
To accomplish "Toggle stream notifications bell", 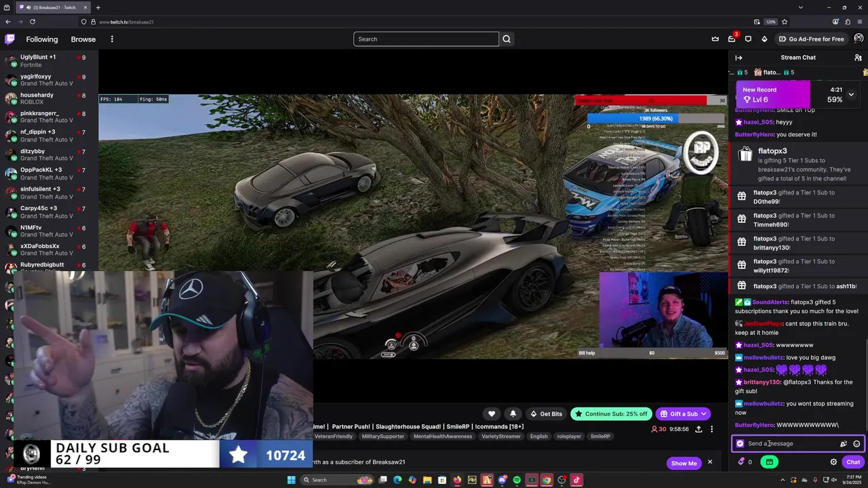I will click(x=513, y=414).
